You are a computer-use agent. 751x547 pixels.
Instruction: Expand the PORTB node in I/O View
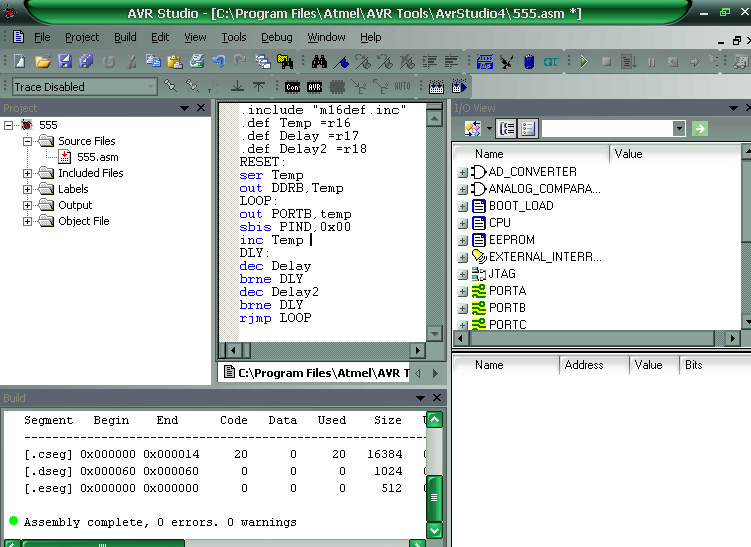click(462, 308)
